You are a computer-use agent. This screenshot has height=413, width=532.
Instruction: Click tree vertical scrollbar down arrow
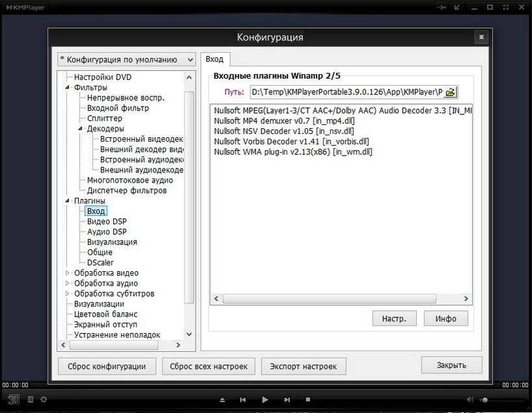189,334
